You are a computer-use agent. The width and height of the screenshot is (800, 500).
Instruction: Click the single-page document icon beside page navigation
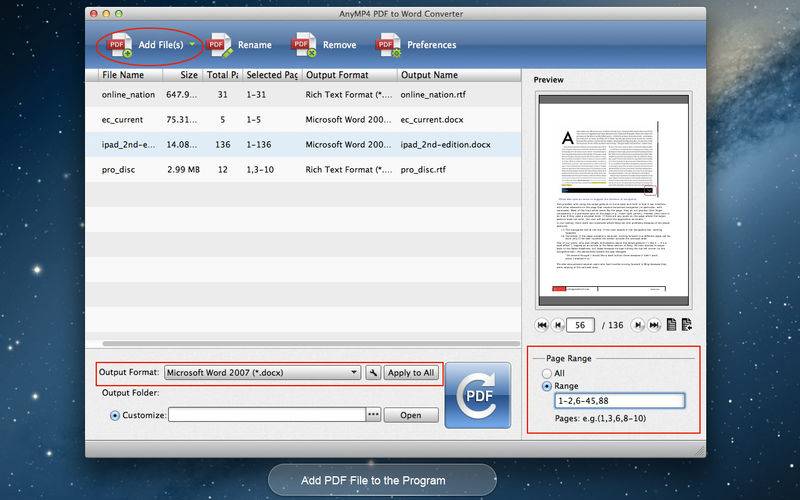click(x=671, y=324)
